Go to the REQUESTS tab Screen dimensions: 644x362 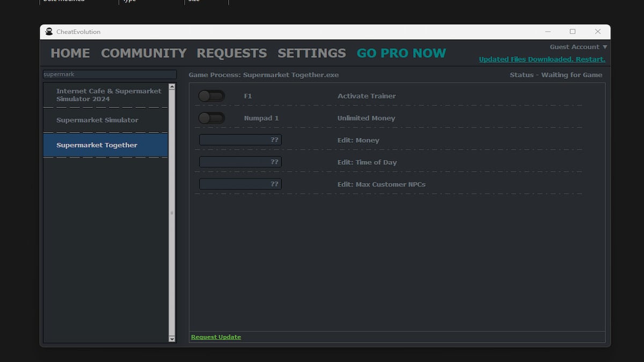231,53
